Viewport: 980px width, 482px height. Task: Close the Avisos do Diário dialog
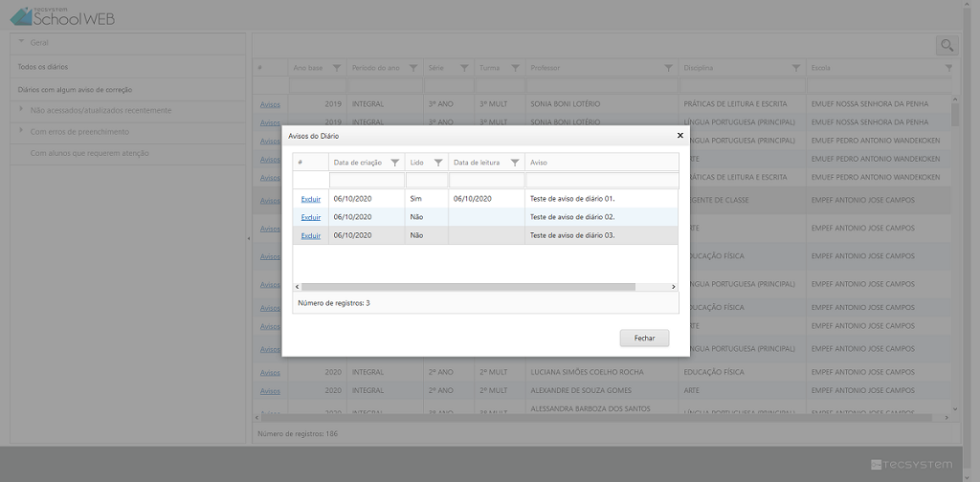pyautogui.click(x=679, y=136)
